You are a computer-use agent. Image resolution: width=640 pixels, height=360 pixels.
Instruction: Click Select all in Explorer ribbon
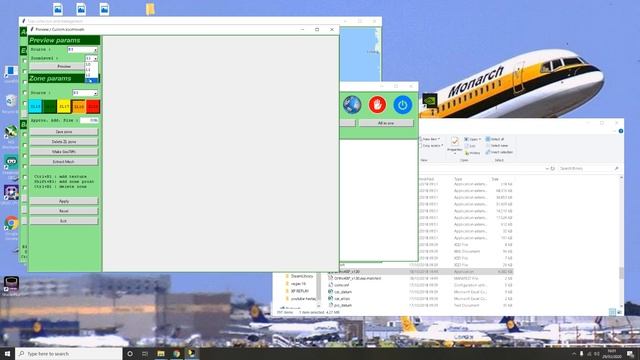click(495, 139)
